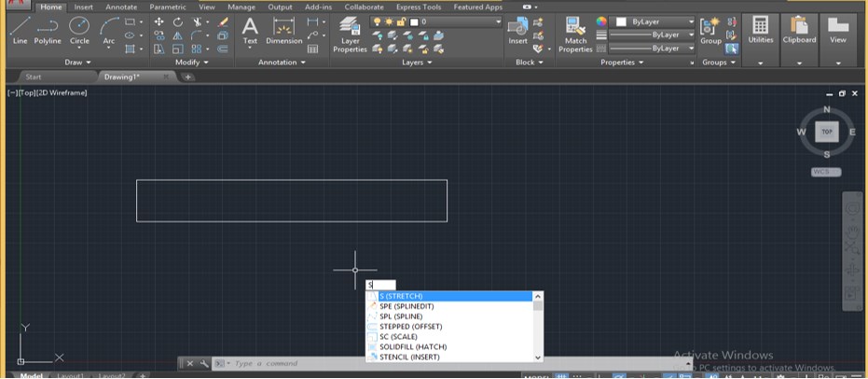Choose the Arc tool
The image size is (868, 379).
point(109,30)
